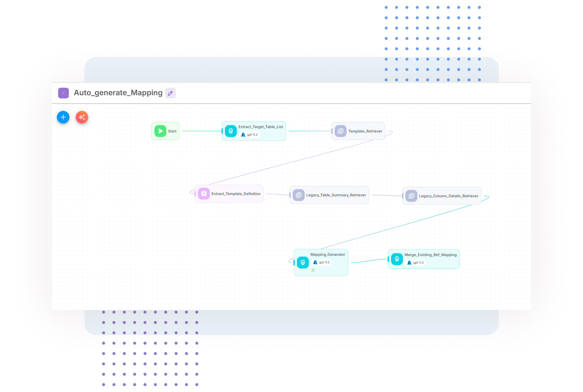Click gpt-5.2 model badge on Mapping_Generator

click(322, 263)
